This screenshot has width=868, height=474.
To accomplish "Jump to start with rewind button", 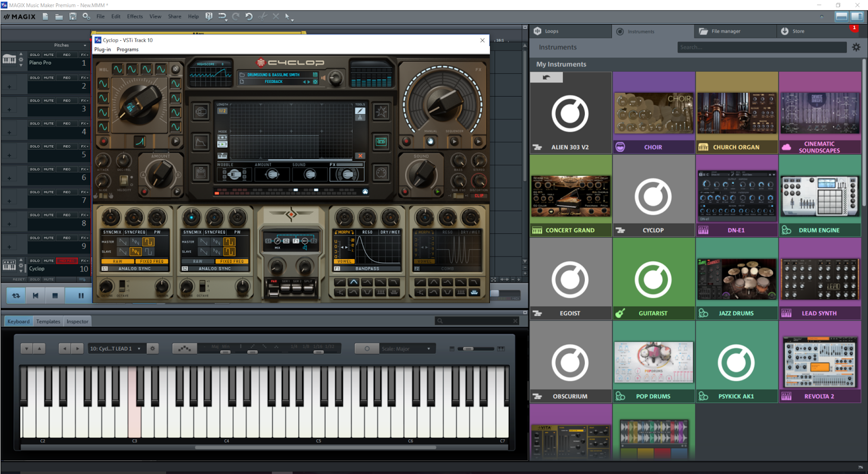I will tap(35, 295).
